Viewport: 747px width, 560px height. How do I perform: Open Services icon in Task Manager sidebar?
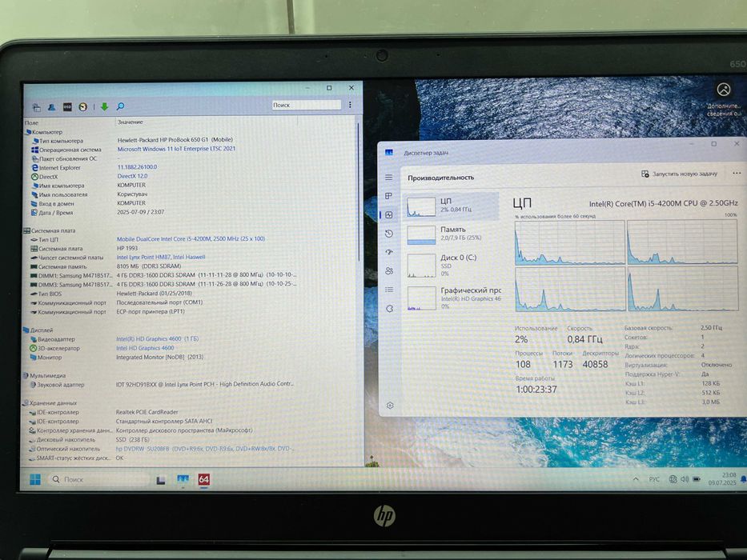pos(389,309)
